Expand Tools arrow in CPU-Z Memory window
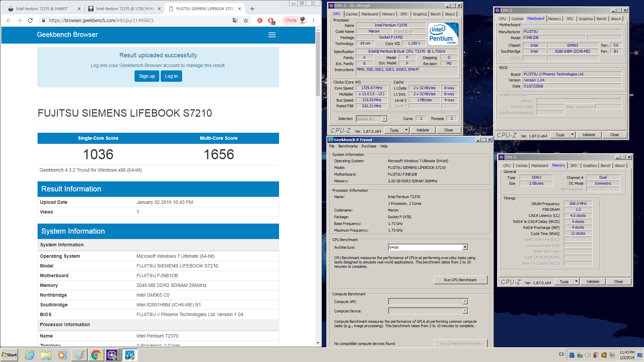 click(576, 282)
